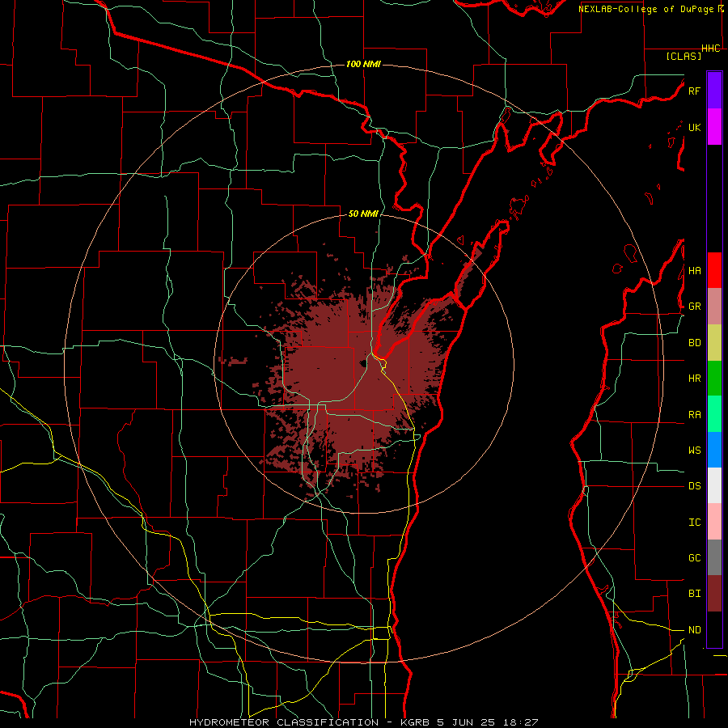This screenshot has width=728, height=728.
Task: Click the DS legend label
Action: [694, 485]
